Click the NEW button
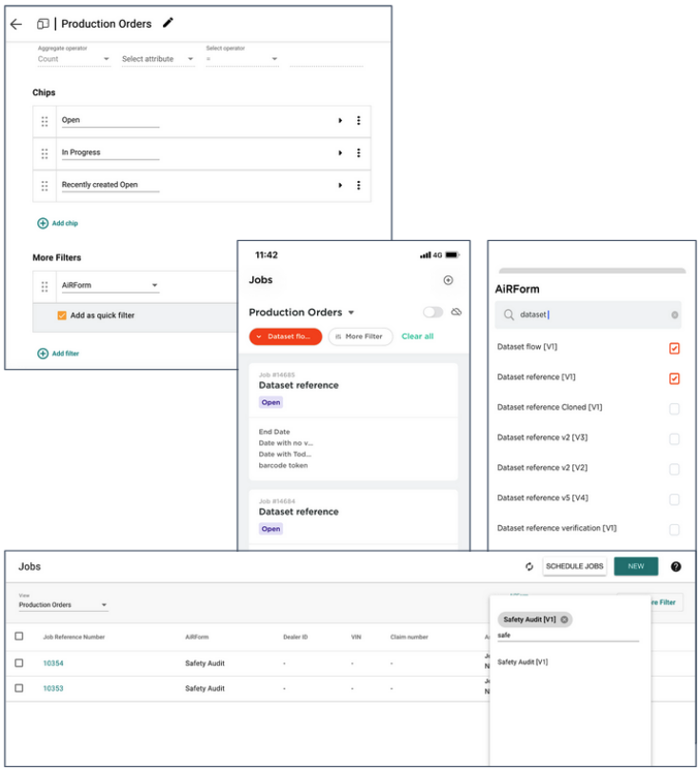The width and height of the screenshot is (700, 771). (x=636, y=567)
